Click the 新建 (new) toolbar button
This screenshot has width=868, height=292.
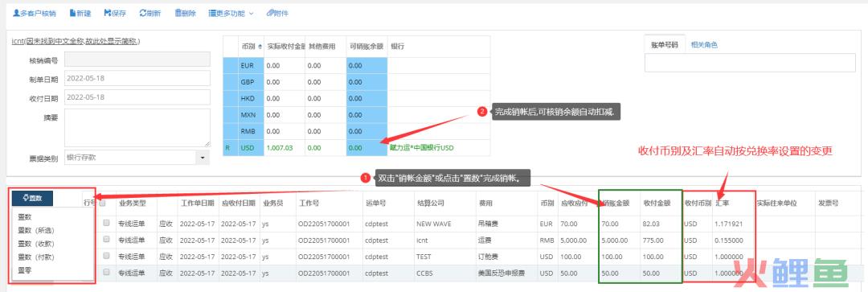click(81, 14)
